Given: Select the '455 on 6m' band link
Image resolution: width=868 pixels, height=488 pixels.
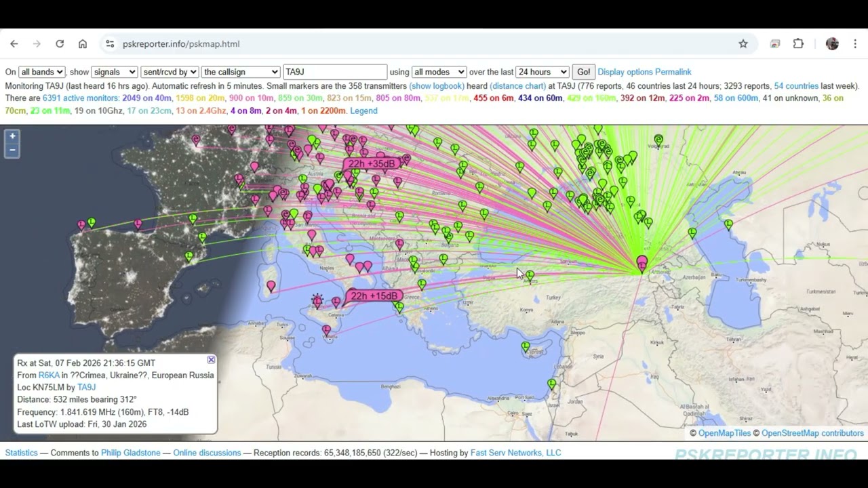Looking at the screenshot, I should click(494, 98).
